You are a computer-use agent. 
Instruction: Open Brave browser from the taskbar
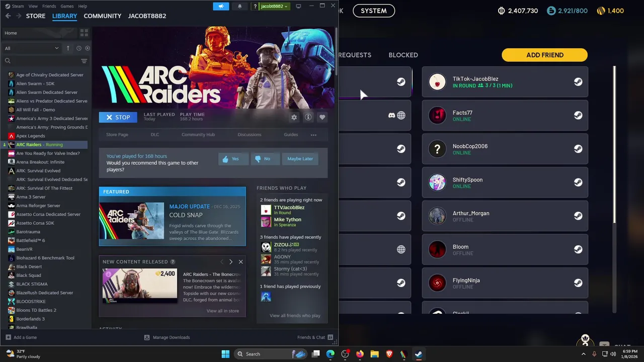(389, 354)
